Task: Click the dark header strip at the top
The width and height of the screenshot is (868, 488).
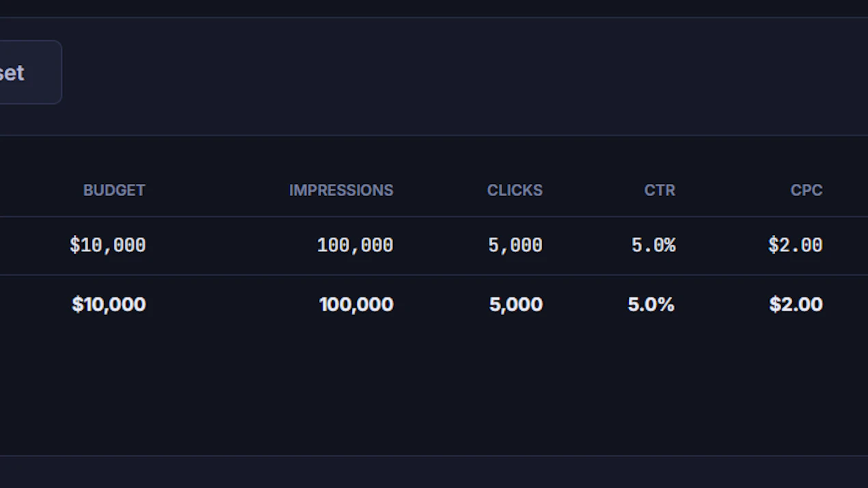Action: 434,8
